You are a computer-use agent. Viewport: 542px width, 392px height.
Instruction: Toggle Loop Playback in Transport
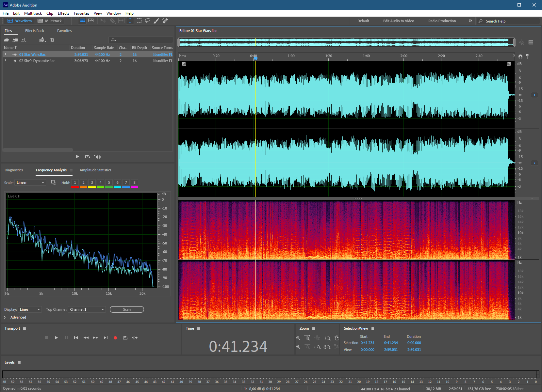[x=125, y=338]
